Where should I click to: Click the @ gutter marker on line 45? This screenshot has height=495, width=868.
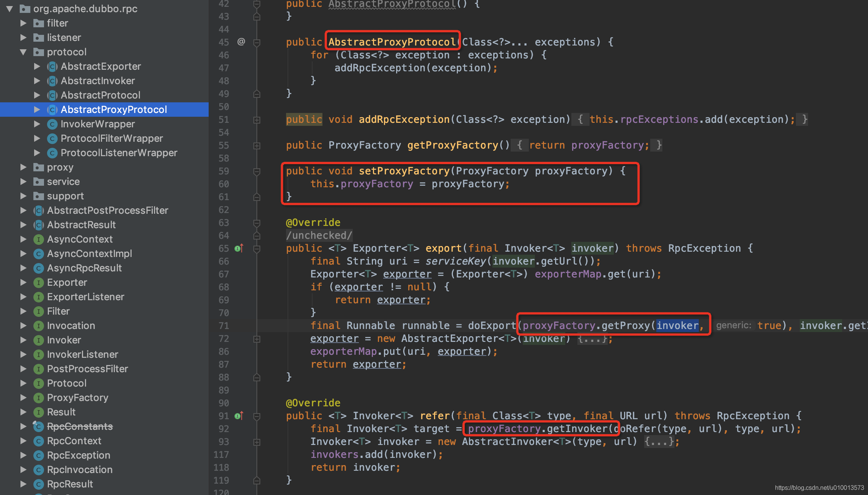[x=241, y=42]
